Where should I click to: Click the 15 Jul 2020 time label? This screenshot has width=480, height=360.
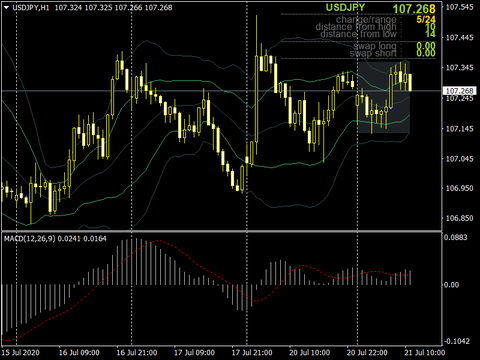21,353
